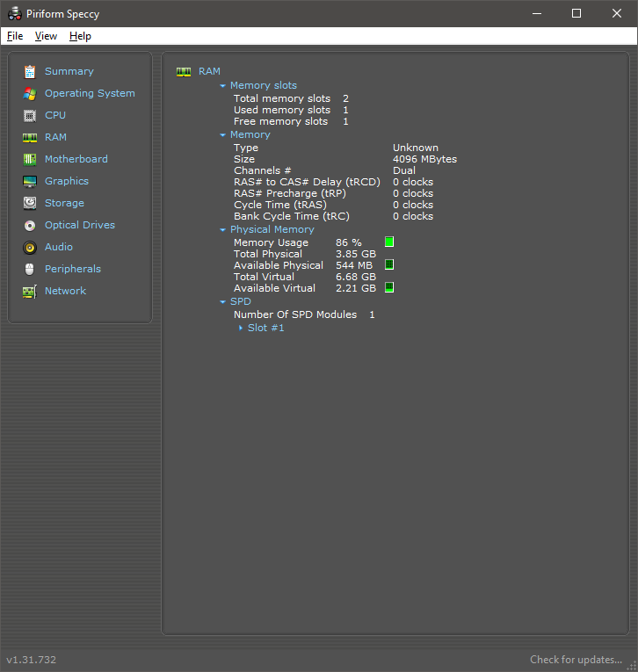Click the Graphics monitor icon
Image resolution: width=638 pixels, height=672 pixels.
pyautogui.click(x=30, y=181)
